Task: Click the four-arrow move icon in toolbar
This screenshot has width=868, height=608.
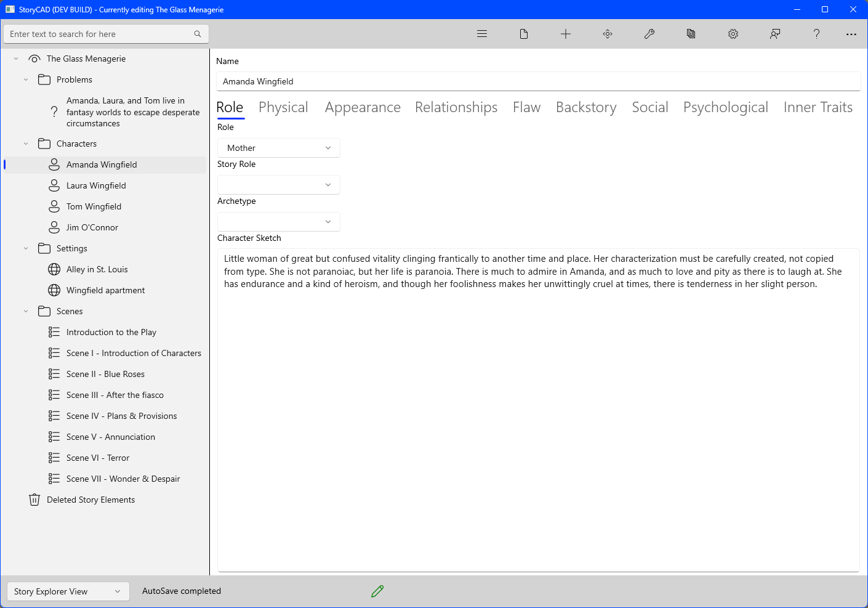Action: tap(608, 34)
